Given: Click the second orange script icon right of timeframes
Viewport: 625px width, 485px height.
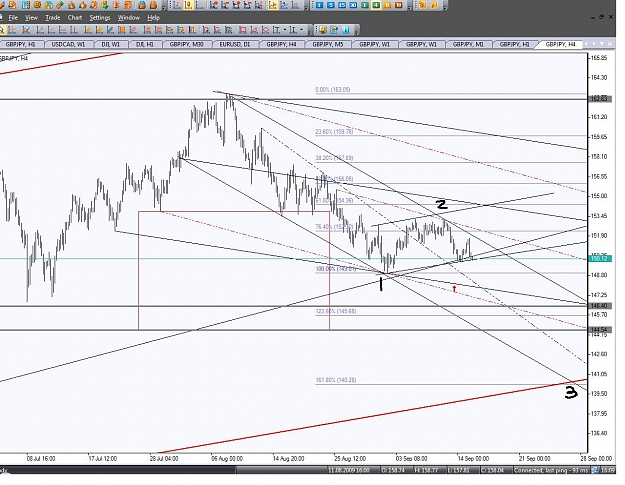Looking at the screenshot, I should 434,5.
